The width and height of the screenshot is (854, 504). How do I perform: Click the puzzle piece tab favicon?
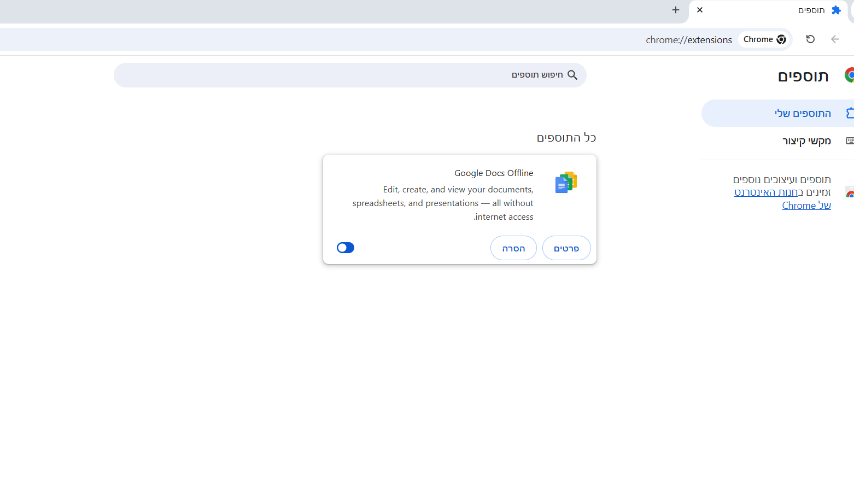click(836, 10)
